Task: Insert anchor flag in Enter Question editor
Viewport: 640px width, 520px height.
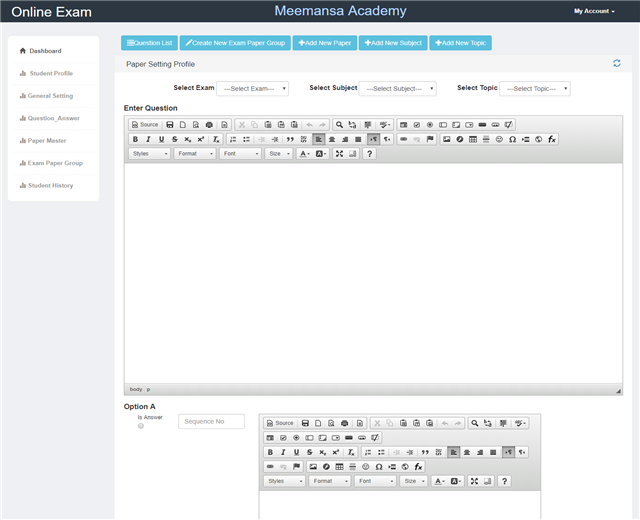Action: click(430, 139)
